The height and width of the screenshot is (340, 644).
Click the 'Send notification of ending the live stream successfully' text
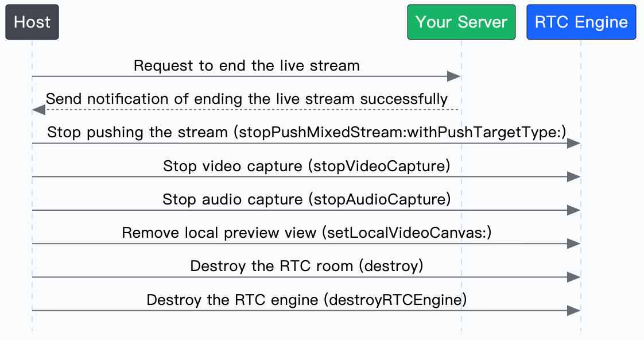click(x=246, y=99)
